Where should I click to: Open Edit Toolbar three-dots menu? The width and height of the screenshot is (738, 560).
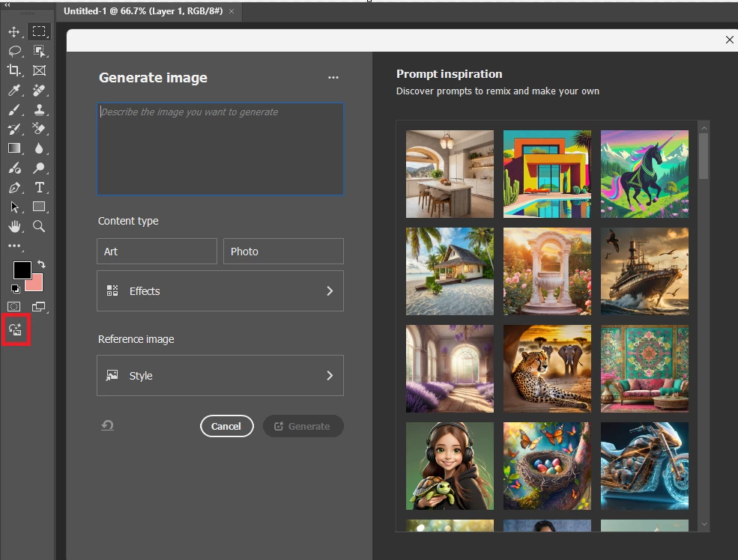tap(14, 246)
